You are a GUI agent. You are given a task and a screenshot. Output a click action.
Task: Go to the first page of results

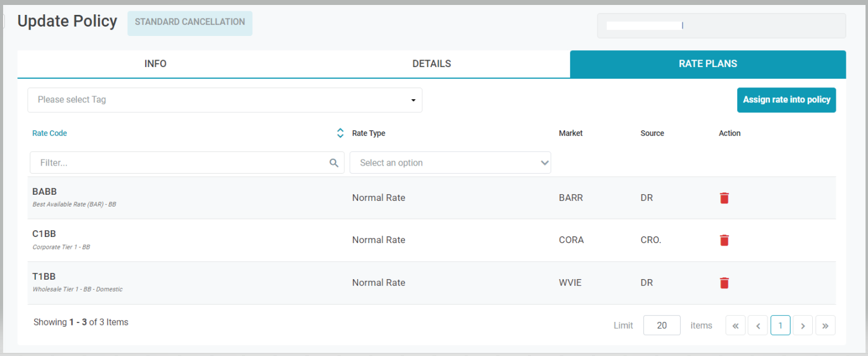pyautogui.click(x=735, y=326)
